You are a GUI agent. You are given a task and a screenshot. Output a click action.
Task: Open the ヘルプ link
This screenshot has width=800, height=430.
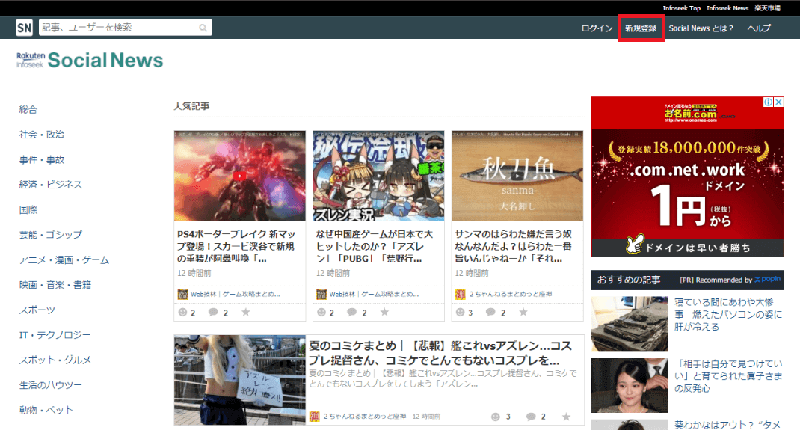pos(759,28)
